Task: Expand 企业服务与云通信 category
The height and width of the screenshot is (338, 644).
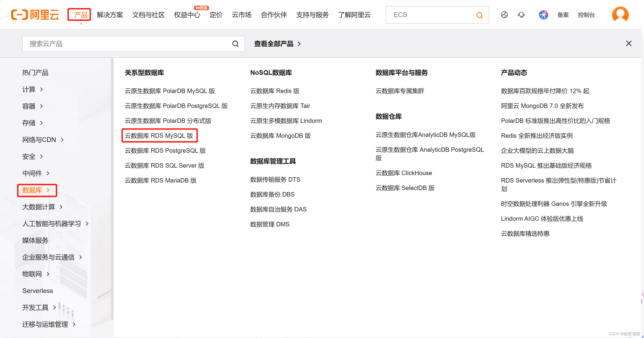Action: (x=52, y=257)
